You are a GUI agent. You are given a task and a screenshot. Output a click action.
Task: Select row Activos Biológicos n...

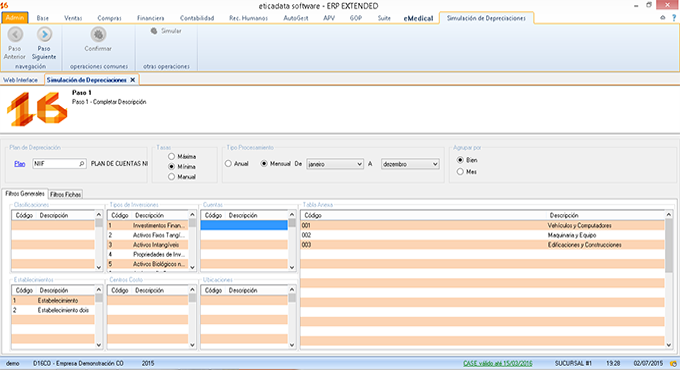(x=148, y=264)
